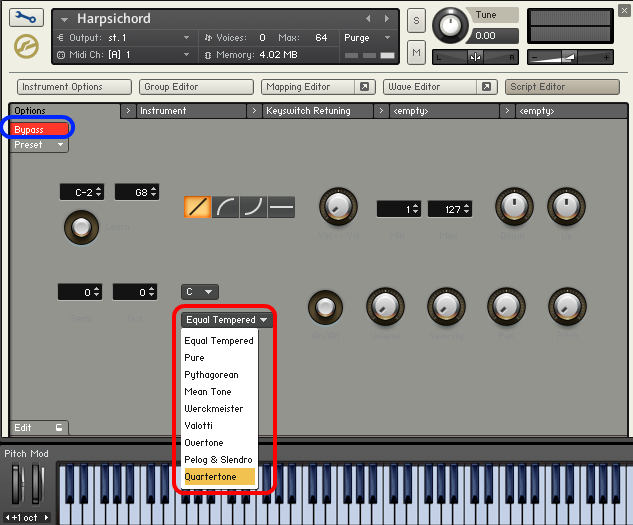Adjust the instrument volume slider

570,57
